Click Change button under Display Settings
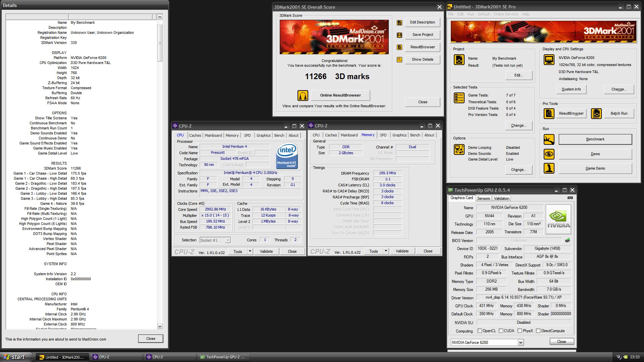The width and height of the screenshot is (644, 362). click(619, 89)
